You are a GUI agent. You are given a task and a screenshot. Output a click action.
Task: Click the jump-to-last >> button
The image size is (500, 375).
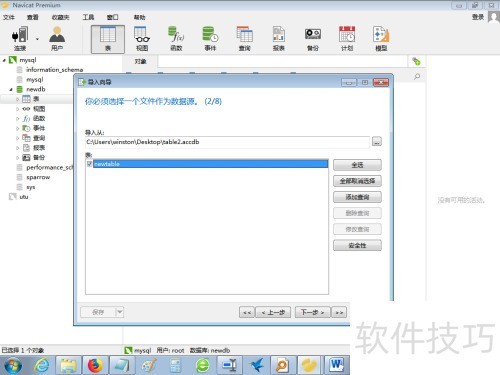(x=339, y=312)
